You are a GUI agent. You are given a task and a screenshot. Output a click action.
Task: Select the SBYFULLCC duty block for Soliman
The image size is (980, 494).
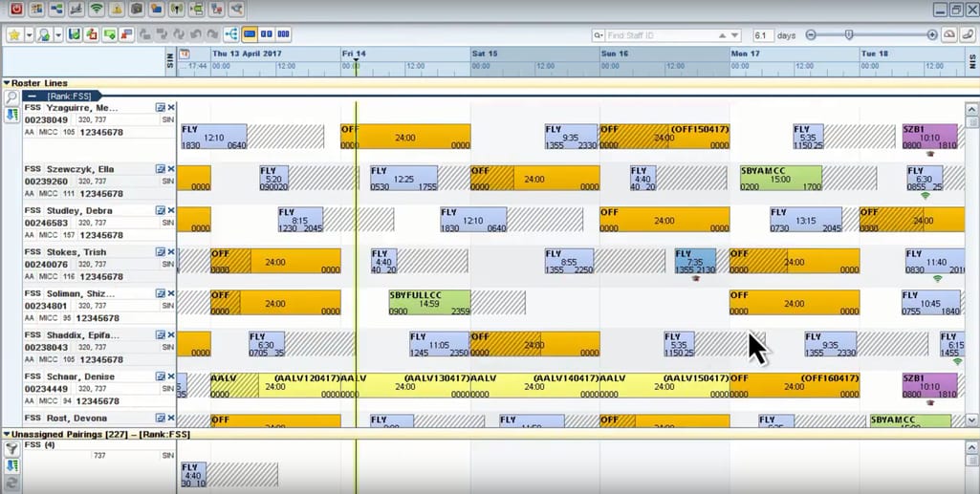coord(429,302)
